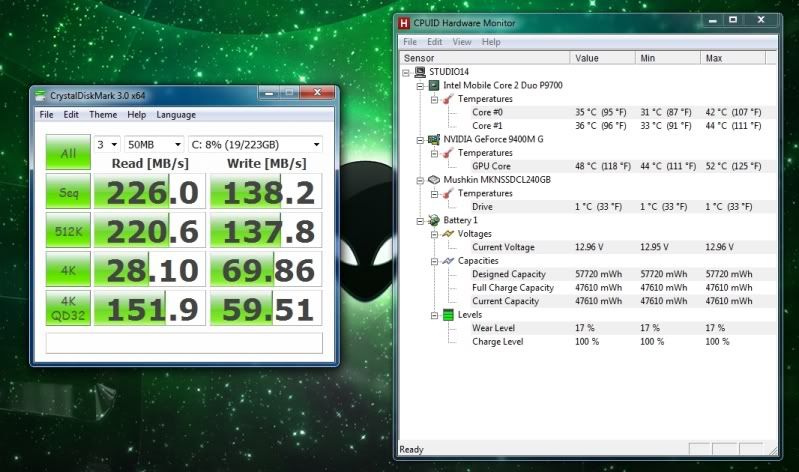Run all benchmarks with the All button

[x=68, y=153]
